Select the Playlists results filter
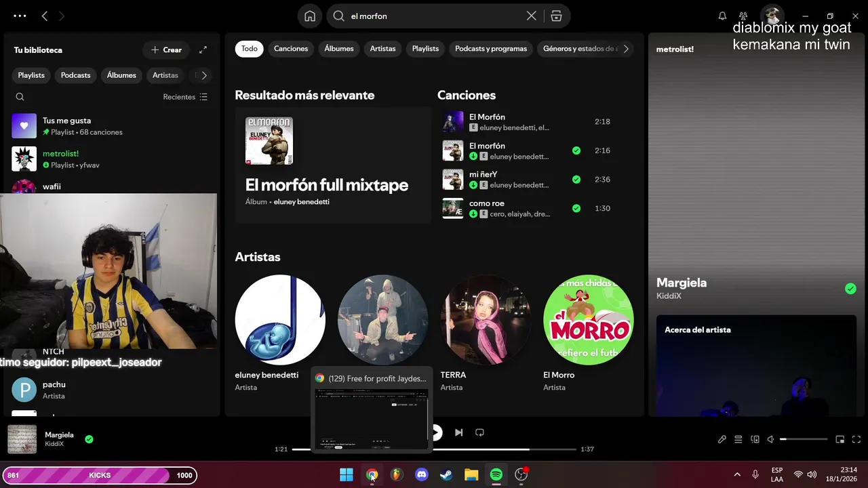 (x=425, y=49)
